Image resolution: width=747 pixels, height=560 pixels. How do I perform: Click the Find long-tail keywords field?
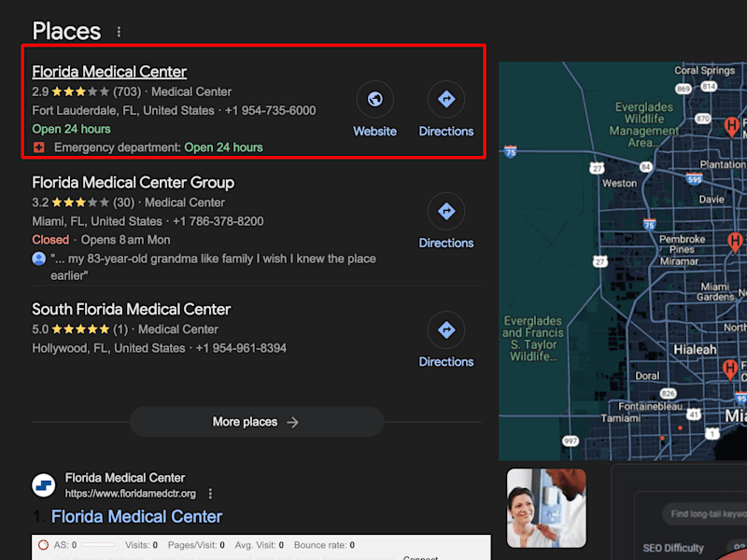[x=705, y=514]
